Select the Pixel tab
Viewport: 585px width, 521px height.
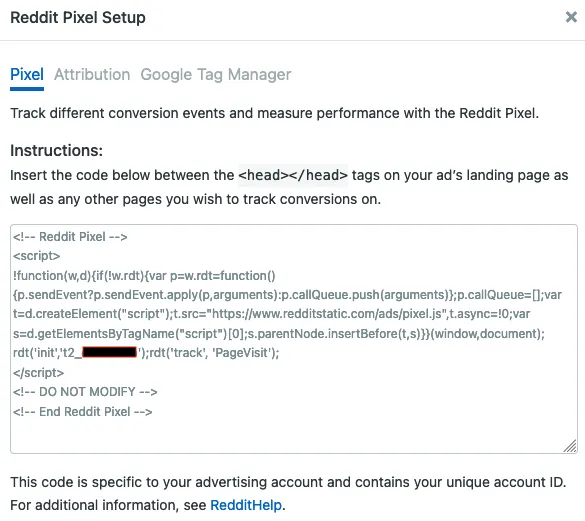click(x=27, y=75)
